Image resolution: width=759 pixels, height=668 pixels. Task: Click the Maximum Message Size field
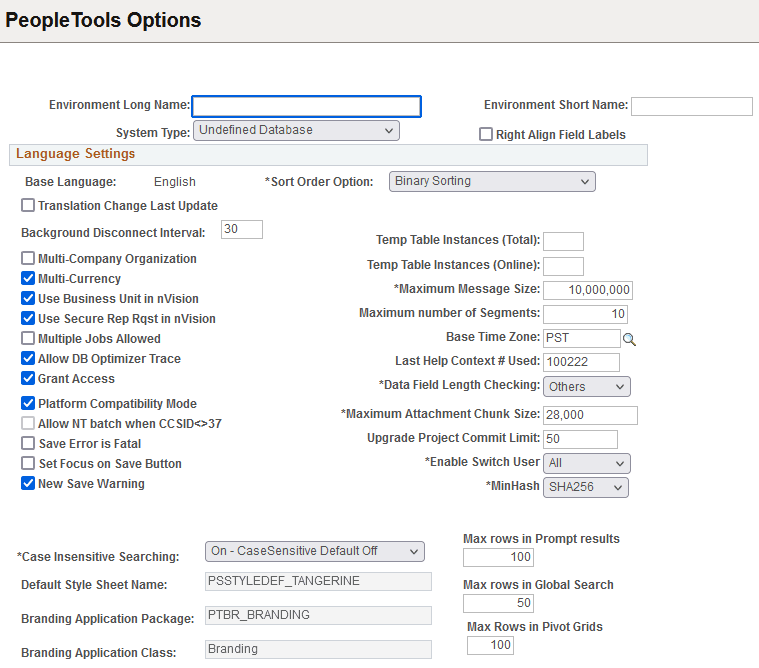point(588,290)
